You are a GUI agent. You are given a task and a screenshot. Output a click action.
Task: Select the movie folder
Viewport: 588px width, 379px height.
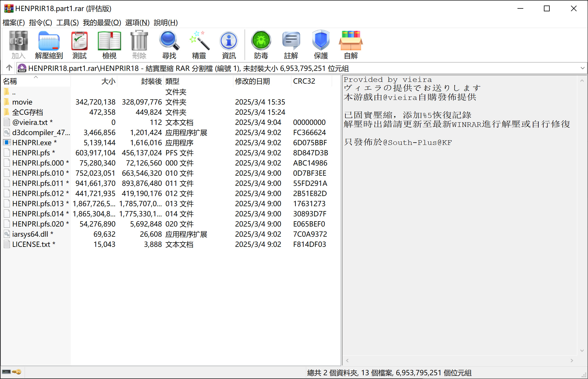22,102
